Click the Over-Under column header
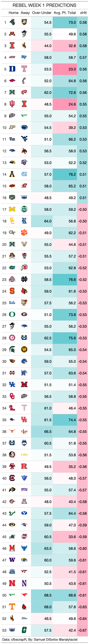 42,13
